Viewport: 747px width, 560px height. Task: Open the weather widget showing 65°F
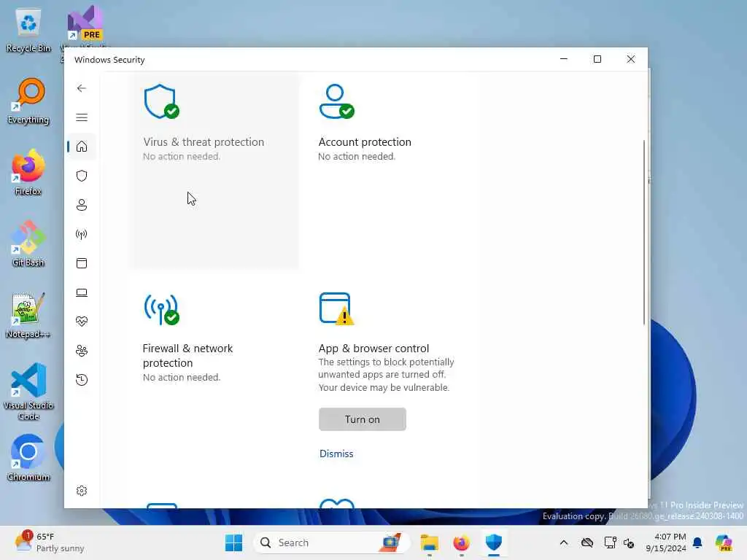coord(48,542)
